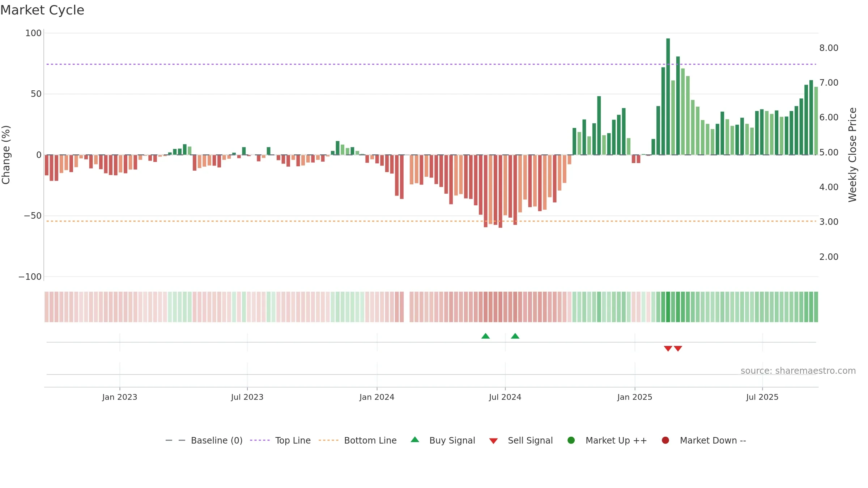Image resolution: width=868 pixels, height=488 pixels.
Task: Click the purple dotted Top Line legend sample
Action: point(260,440)
